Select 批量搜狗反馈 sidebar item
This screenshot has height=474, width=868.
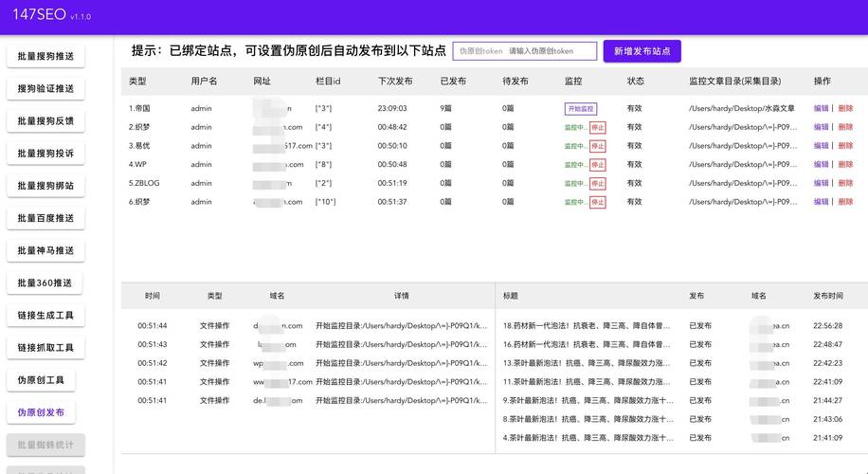[x=45, y=121]
